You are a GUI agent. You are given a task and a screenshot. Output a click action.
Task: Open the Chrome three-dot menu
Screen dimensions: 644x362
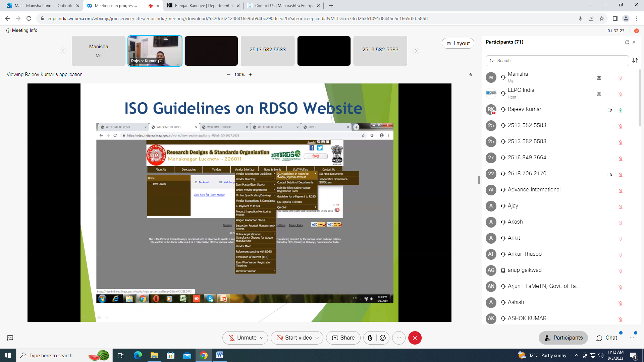[x=637, y=18]
